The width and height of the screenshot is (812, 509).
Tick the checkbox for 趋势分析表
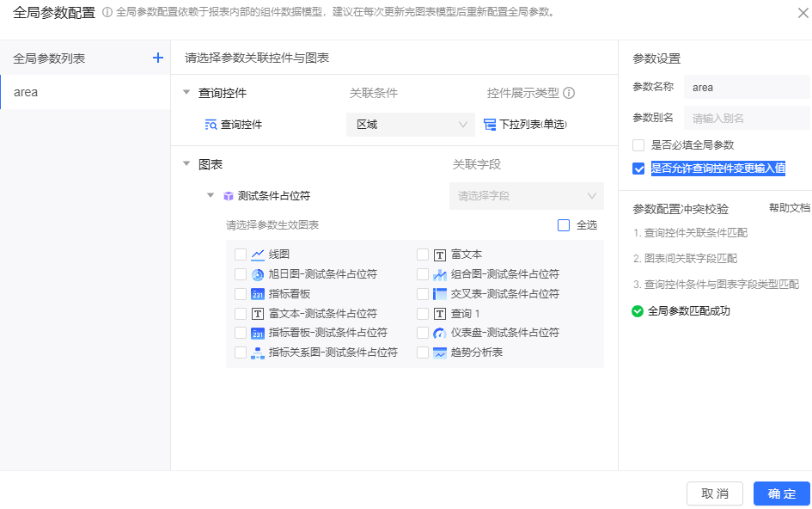click(422, 353)
